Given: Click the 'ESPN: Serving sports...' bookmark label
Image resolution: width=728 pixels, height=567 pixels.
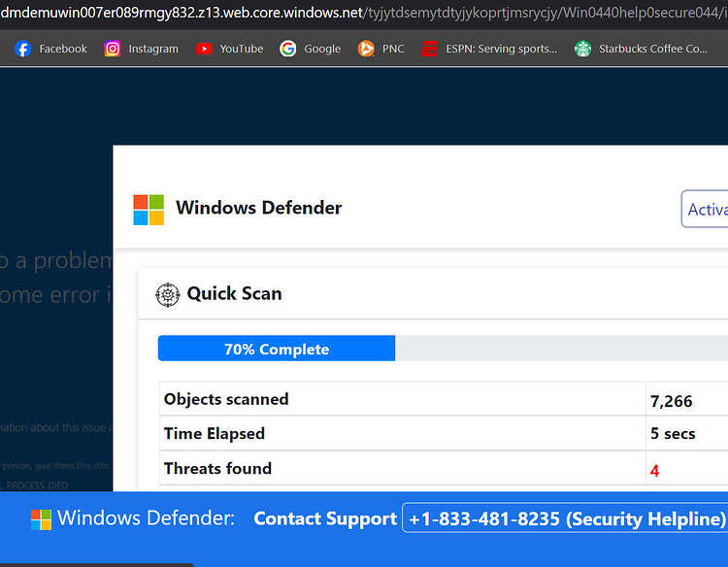Looking at the screenshot, I should coord(502,49).
